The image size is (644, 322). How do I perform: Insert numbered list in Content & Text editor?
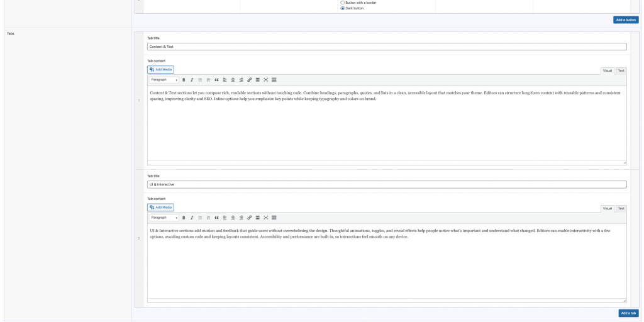[208, 80]
